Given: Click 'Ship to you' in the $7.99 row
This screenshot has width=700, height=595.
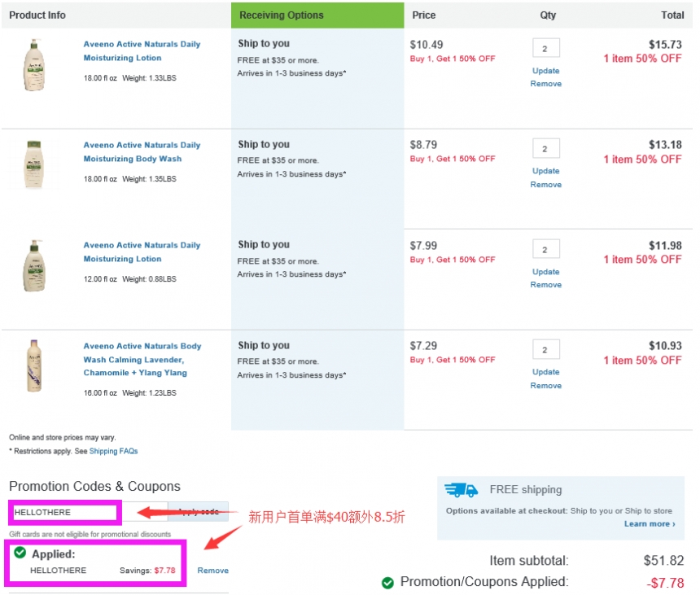Looking at the screenshot, I should pyautogui.click(x=264, y=245).
